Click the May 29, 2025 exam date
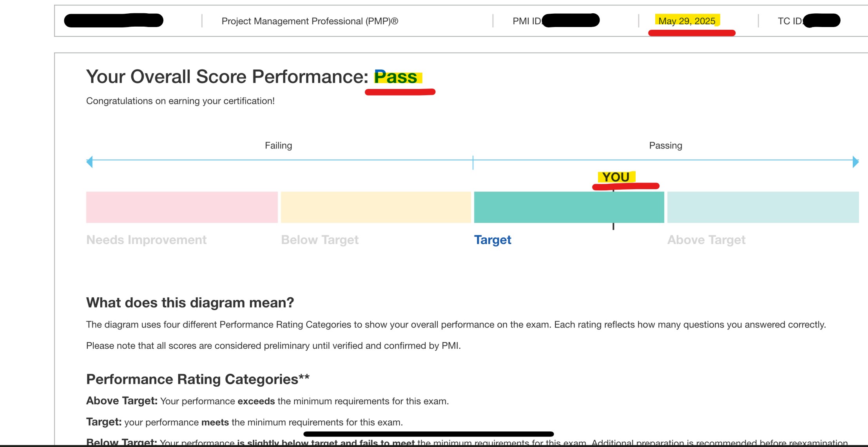The image size is (868, 447). point(687,21)
